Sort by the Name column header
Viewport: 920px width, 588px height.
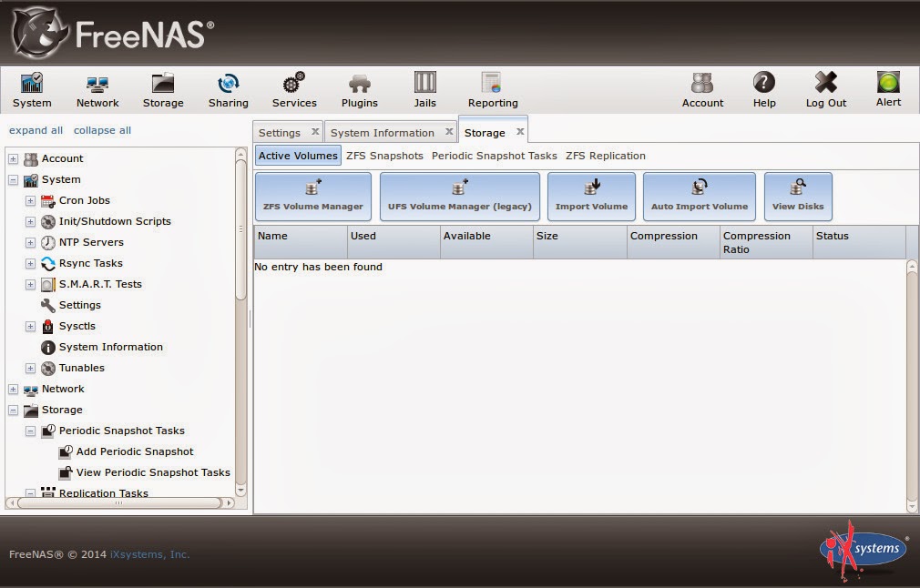[301, 242]
